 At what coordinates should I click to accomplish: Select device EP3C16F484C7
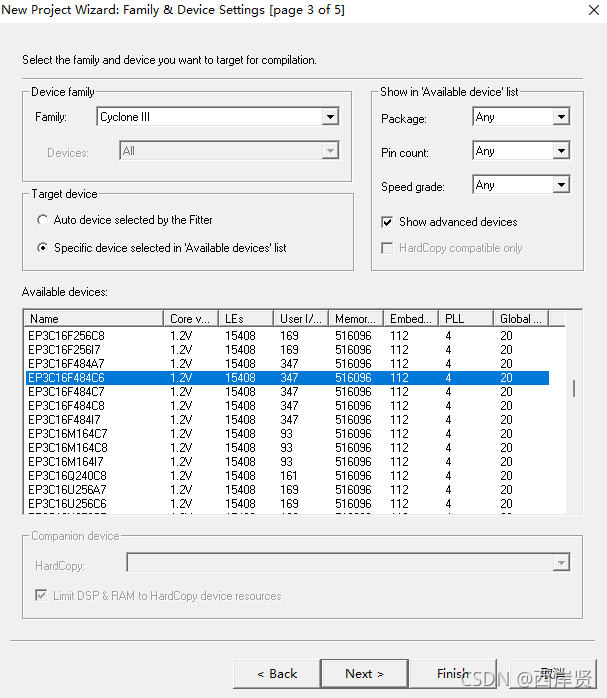tap(287, 392)
